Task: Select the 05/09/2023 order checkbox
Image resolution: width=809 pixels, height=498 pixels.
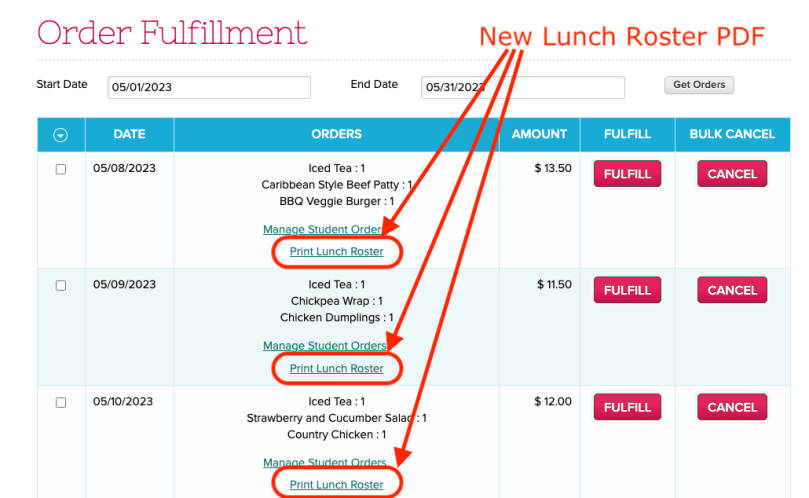Action: pyautogui.click(x=61, y=286)
